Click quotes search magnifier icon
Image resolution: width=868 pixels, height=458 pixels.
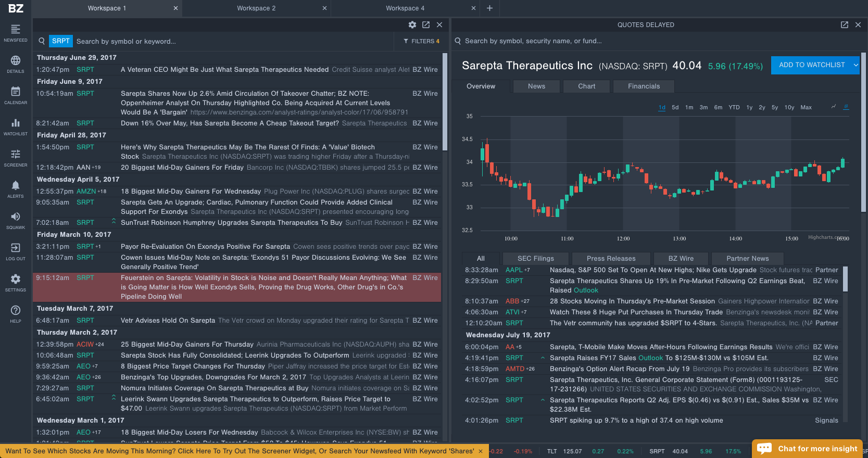[458, 41]
